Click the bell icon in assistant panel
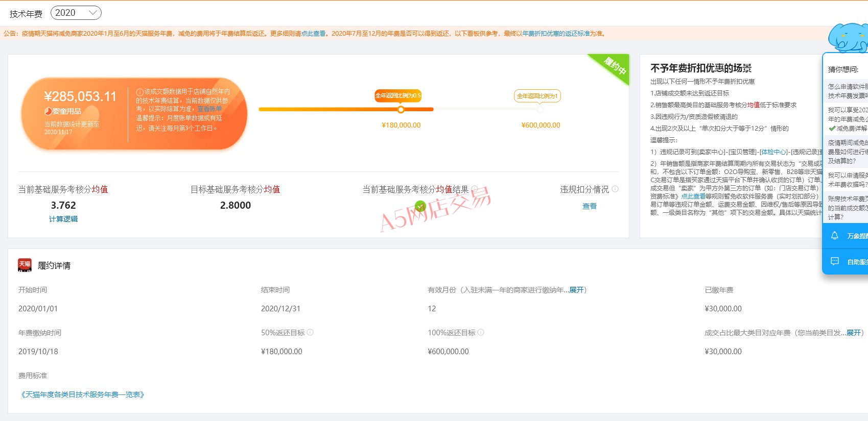 tap(835, 236)
